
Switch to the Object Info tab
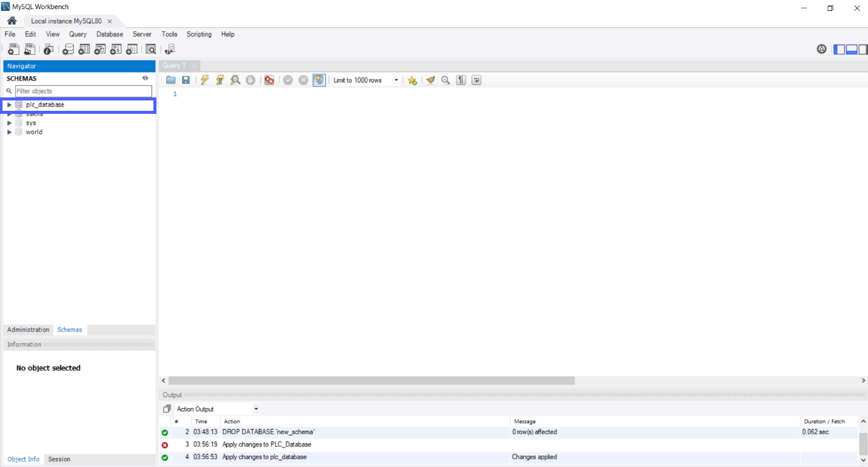[x=24, y=459]
